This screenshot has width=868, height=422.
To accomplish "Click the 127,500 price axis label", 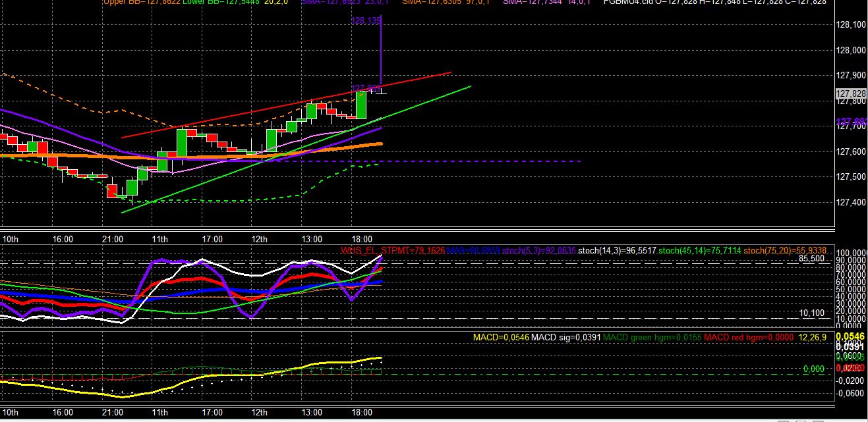I will 850,177.
